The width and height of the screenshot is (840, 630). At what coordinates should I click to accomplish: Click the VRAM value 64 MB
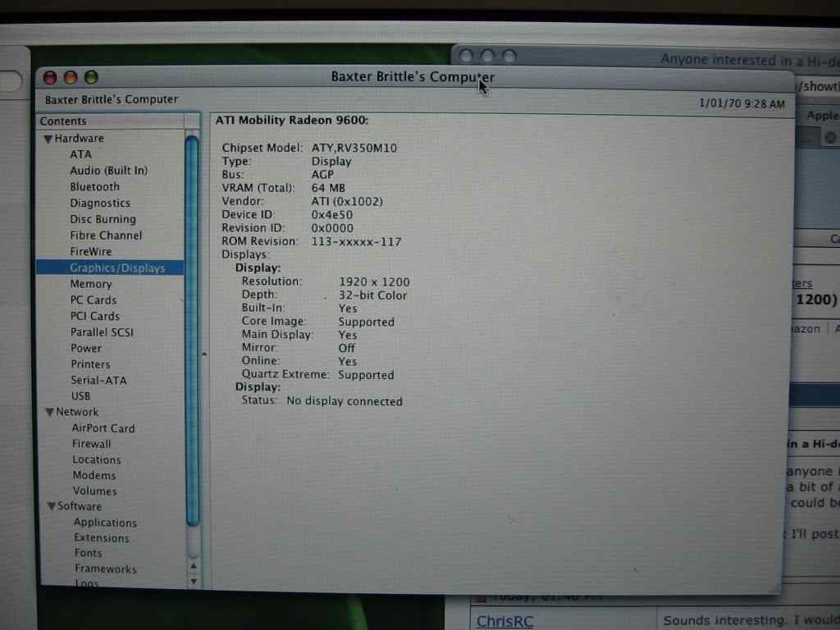pyautogui.click(x=328, y=188)
